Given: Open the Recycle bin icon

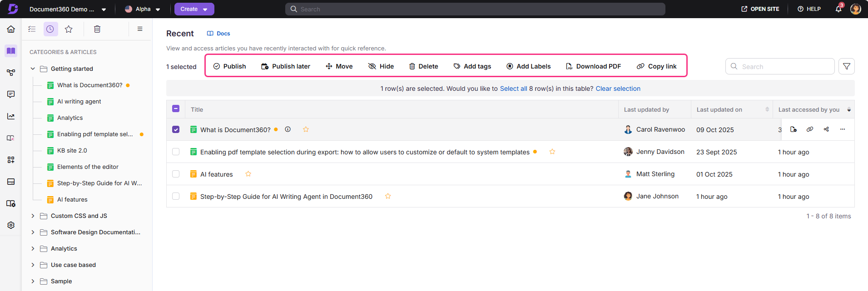Looking at the screenshot, I should click(x=97, y=29).
